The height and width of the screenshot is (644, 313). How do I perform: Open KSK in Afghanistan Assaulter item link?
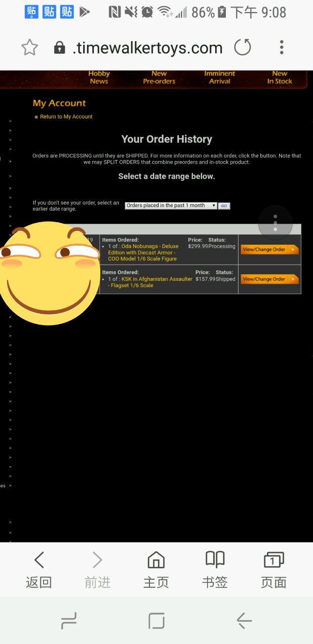click(x=150, y=282)
